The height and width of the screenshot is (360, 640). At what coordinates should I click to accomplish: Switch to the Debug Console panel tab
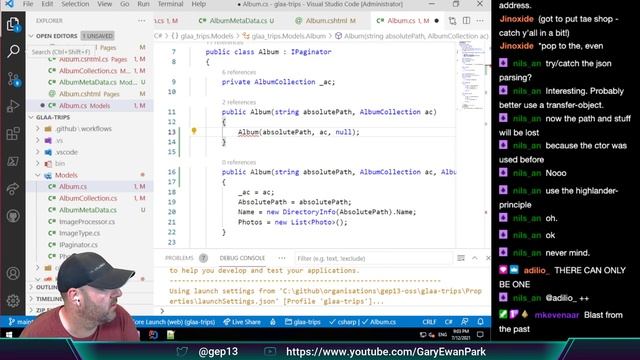242,258
